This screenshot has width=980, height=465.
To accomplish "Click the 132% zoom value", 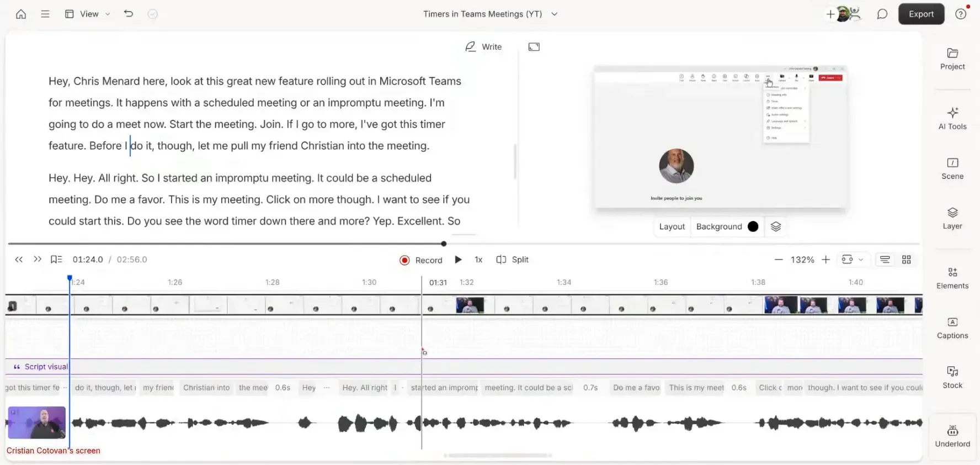I will click(802, 260).
